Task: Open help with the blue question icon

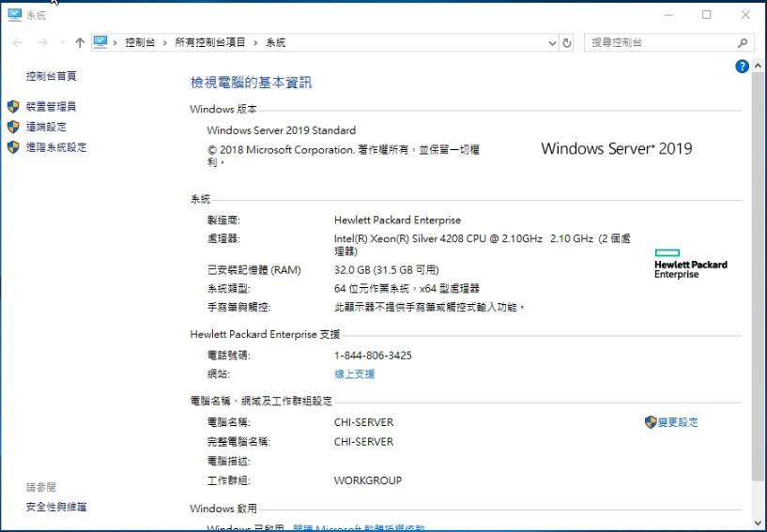Action: pyautogui.click(x=742, y=66)
